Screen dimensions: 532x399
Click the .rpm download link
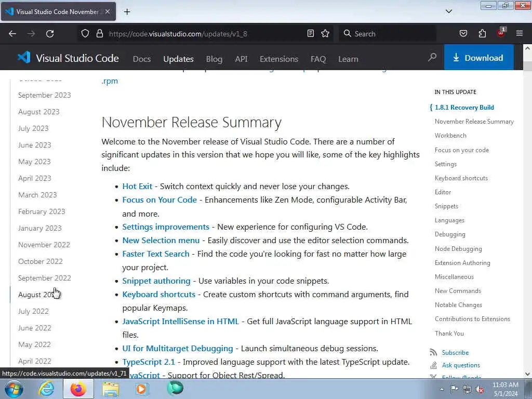(110, 81)
